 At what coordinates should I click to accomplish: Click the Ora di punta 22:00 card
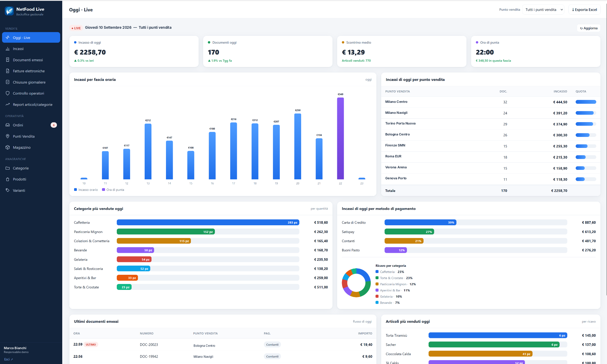coord(536,52)
